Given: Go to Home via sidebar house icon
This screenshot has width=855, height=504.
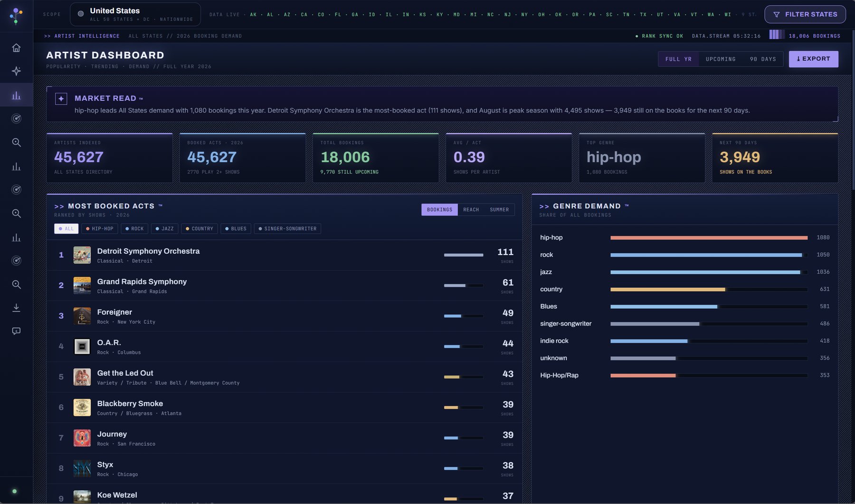Looking at the screenshot, I should [x=16, y=48].
